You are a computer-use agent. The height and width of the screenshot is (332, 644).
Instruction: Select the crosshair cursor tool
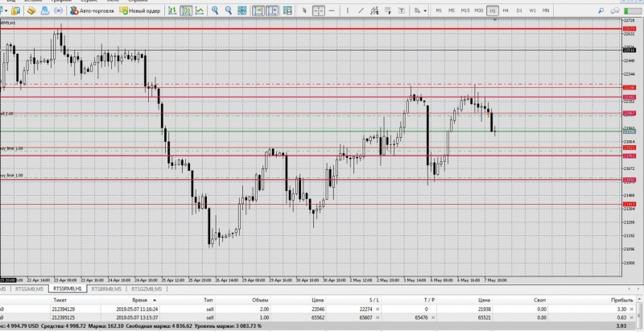(318, 11)
